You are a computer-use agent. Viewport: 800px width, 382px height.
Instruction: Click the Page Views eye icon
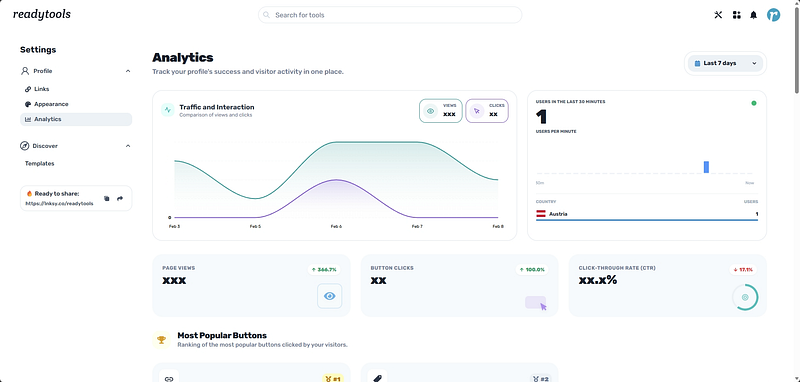[330, 296]
